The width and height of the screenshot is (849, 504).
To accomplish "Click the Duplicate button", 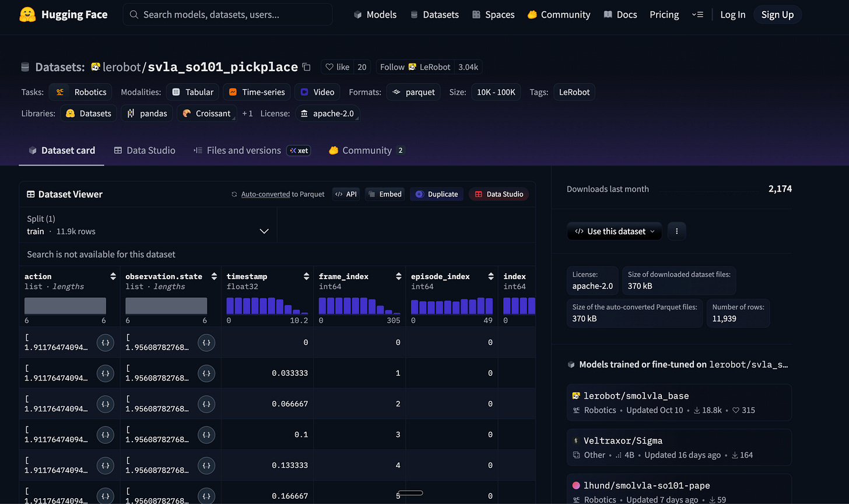I will (437, 194).
